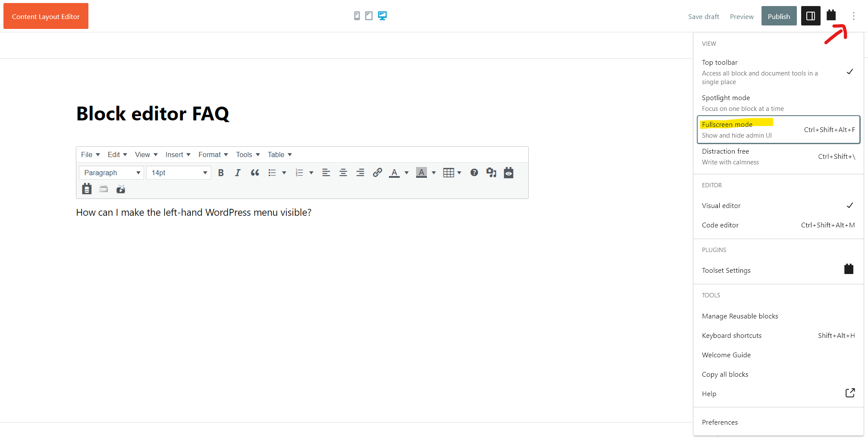Select Code editor from menu

pos(720,225)
